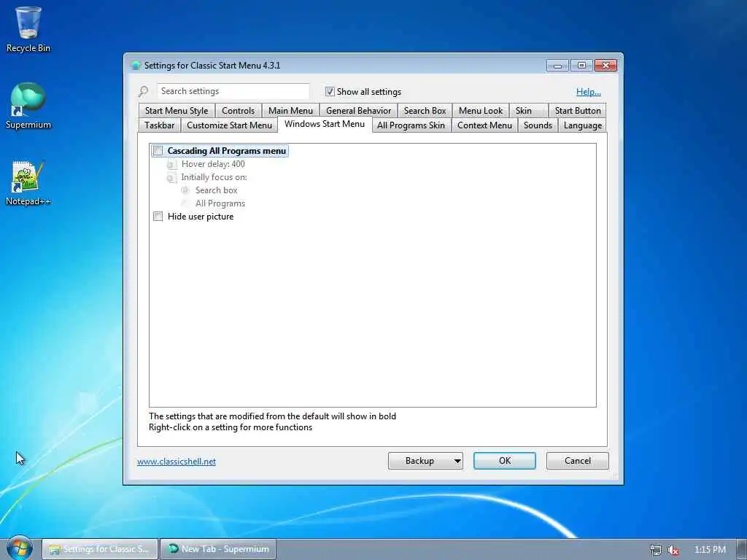Select the All Programs radio option
This screenshot has width=747, height=560.
click(x=185, y=204)
